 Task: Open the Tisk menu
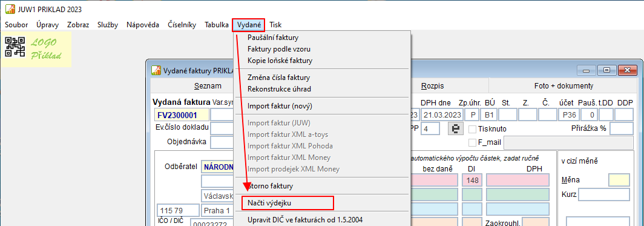tap(275, 25)
